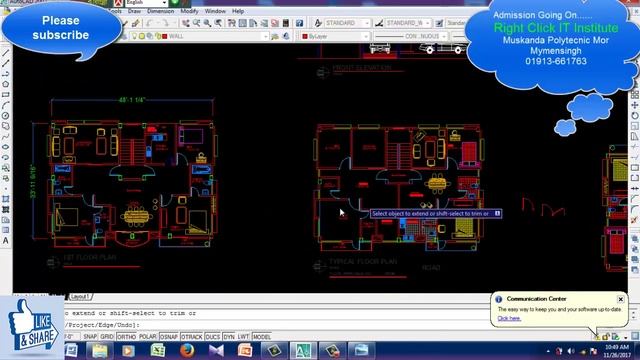Select the Spline draw tool
Image resolution: width=640 pixels, height=360 pixels.
(x=5, y=137)
